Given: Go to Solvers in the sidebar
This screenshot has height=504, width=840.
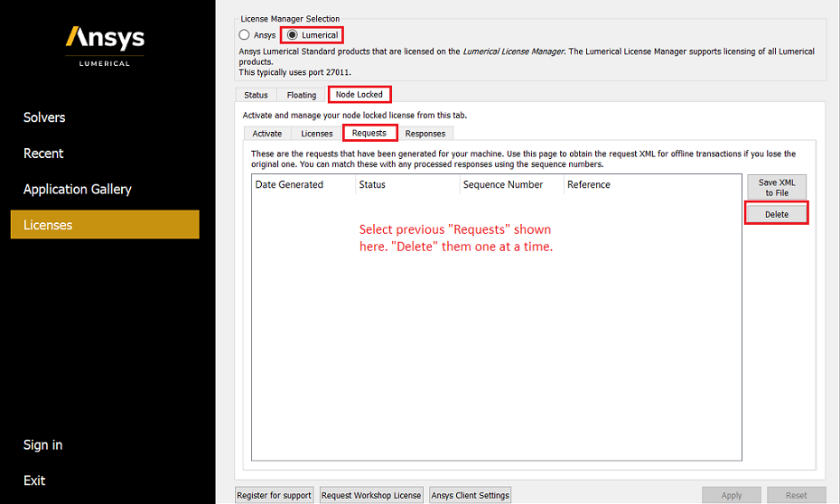Looking at the screenshot, I should [x=44, y=117].
